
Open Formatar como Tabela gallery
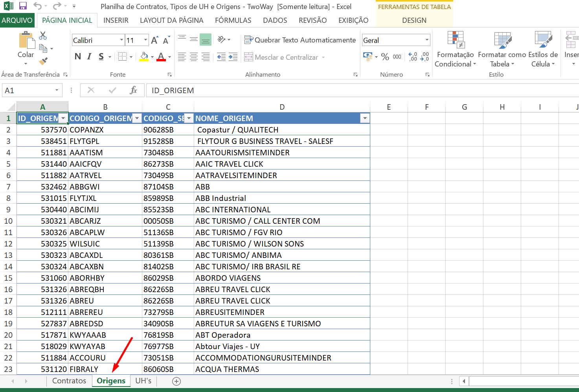click(502, 50)
